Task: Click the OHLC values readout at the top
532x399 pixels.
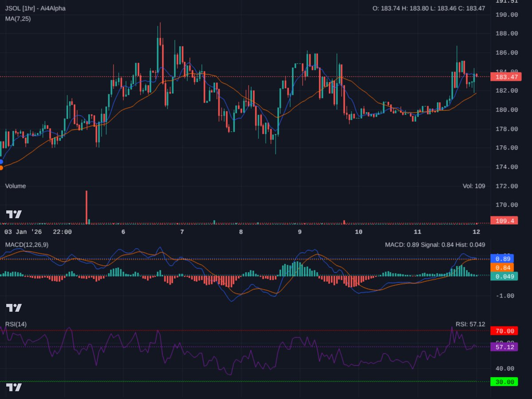Action: pyautogui.click(x=430, y=8)
